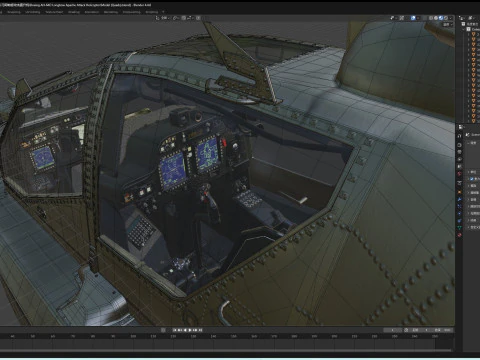
Task: Open the overlays dropdown arrow
Action: (x=418, y=18)
